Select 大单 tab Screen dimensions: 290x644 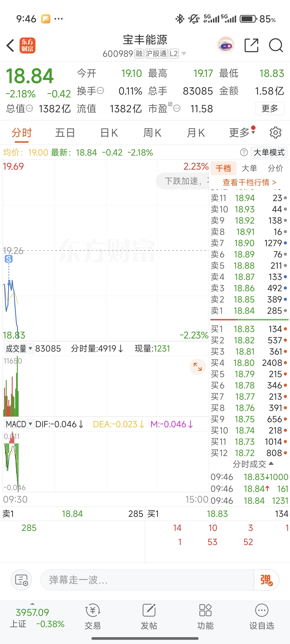click(x=249, y=168)
